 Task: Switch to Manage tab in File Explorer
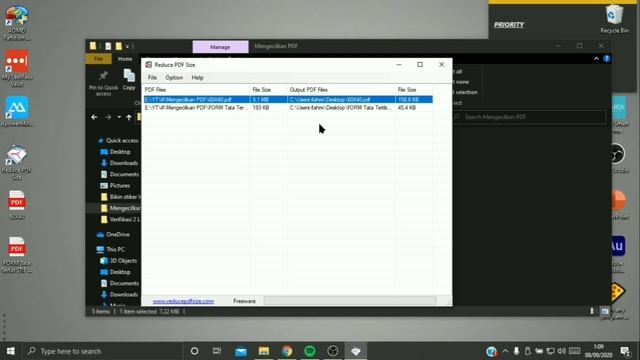(x=220, y=47)
